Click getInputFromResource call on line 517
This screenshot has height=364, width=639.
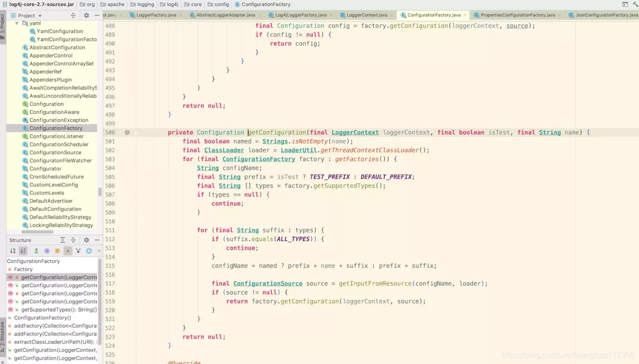375,283
